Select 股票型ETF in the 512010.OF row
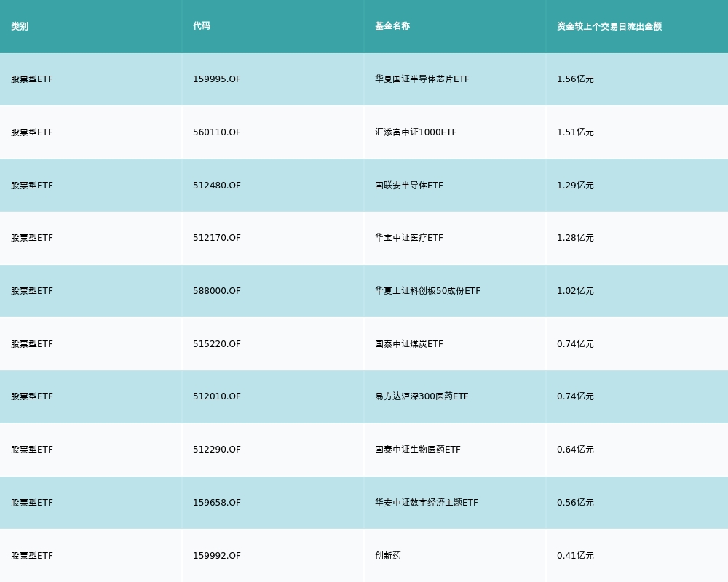 [32, 396]
